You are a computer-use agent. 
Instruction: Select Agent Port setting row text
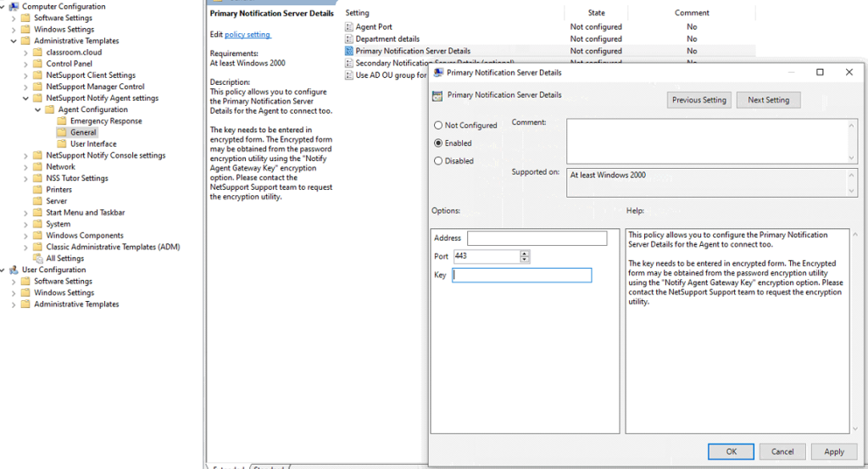pos(374,26)
